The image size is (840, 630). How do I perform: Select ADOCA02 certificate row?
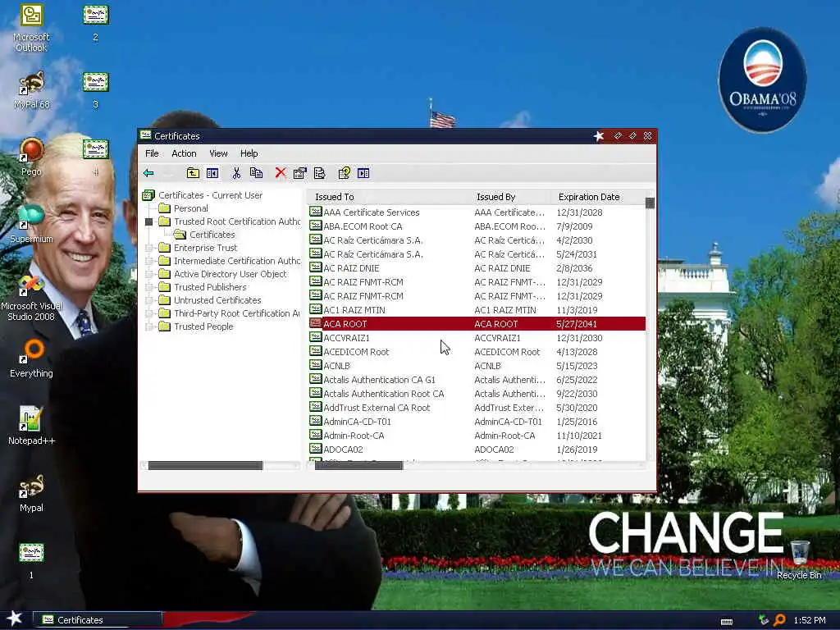point(477,450)
